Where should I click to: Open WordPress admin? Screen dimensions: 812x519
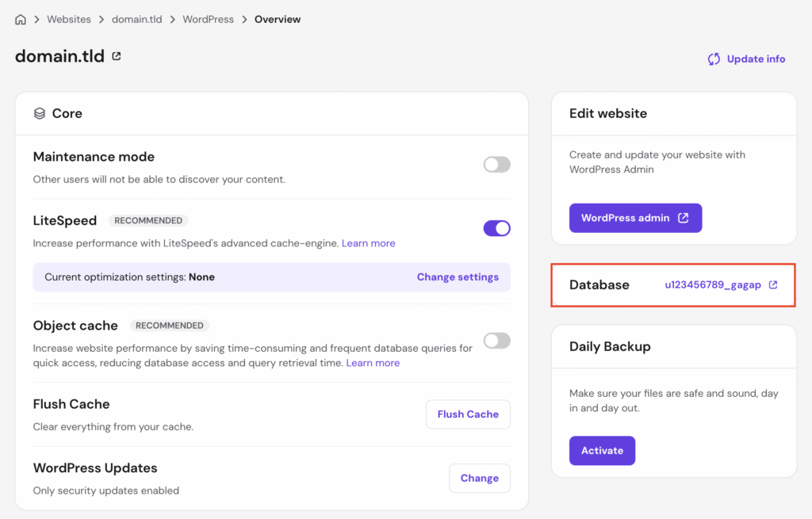pyautogui.click(x=635, y=218)
